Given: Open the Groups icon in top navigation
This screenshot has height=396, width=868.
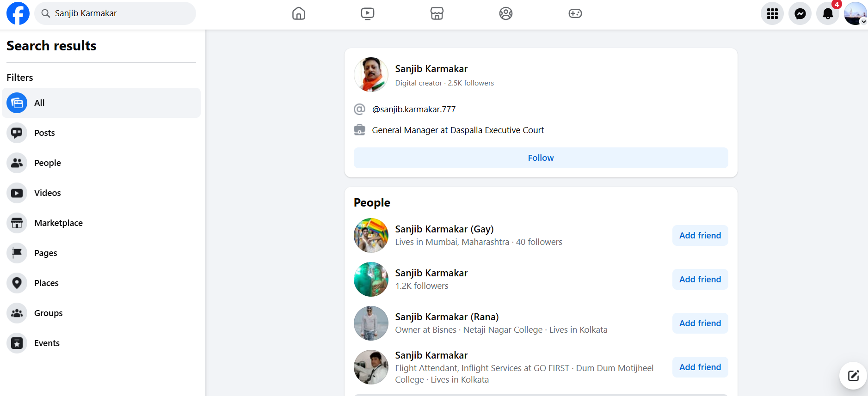Looking at the screenshot, I should coord(506,13).
